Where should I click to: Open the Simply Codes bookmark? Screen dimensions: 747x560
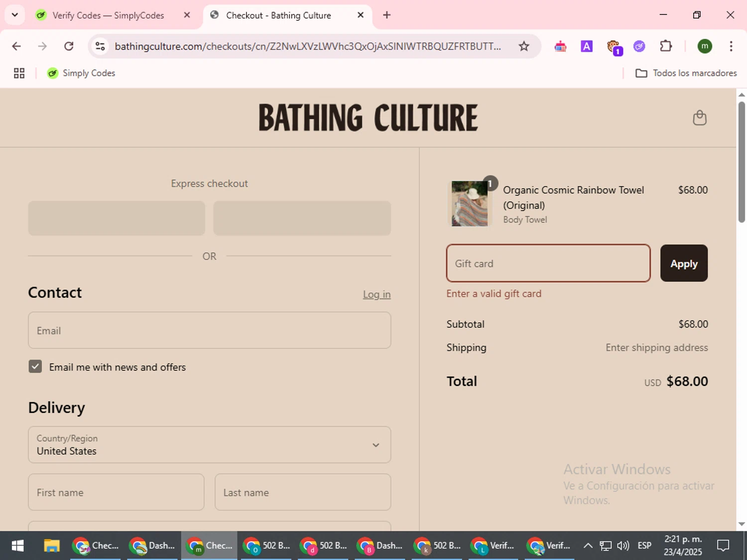(x=81, y=73)
